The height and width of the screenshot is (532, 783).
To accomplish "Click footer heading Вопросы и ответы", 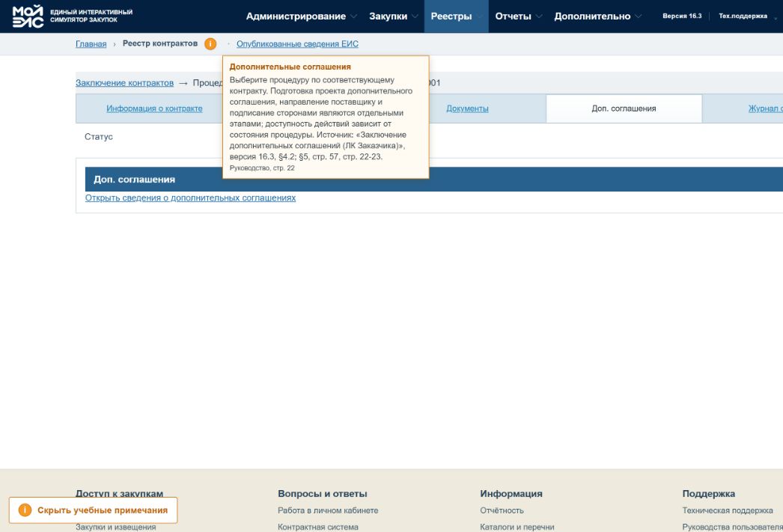I will click(322, 494).
